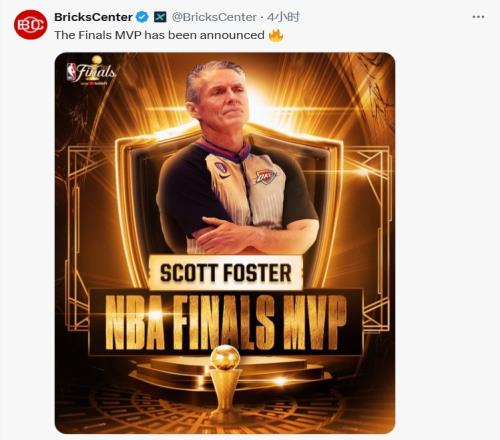The image size is (500, 440).
Task: Open the three-dot more options menu
Action: click(478, 17)
